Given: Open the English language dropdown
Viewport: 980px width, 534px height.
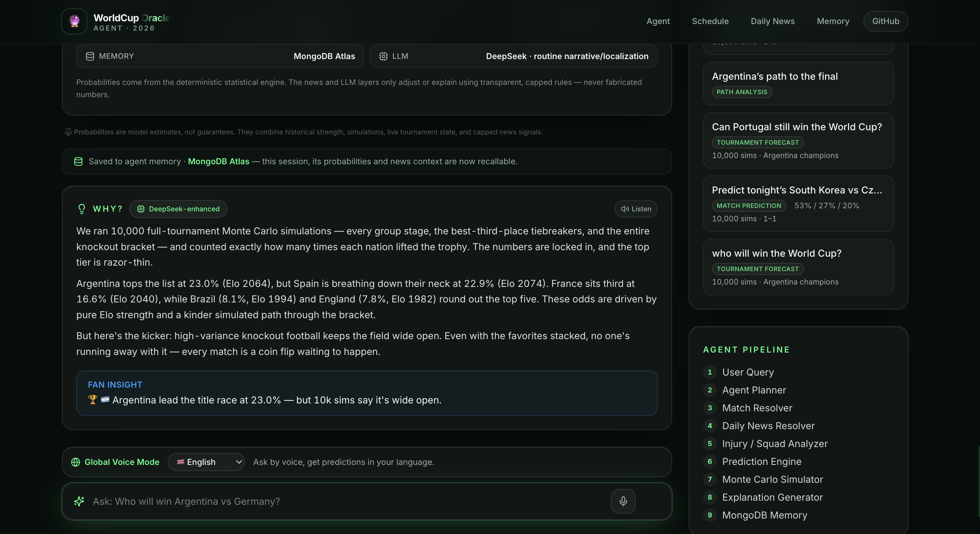Looking at the screenshot, I should pyautogui.click(x=206, y=462).
